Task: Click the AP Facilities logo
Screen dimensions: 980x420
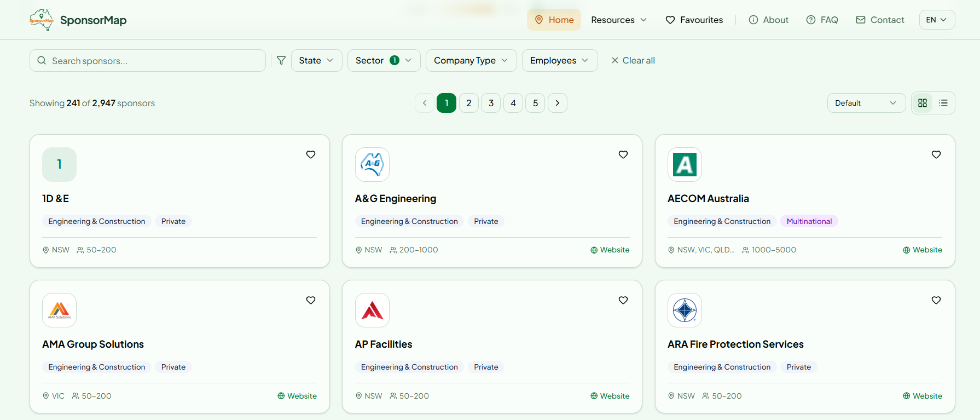Action: [372, 310]
